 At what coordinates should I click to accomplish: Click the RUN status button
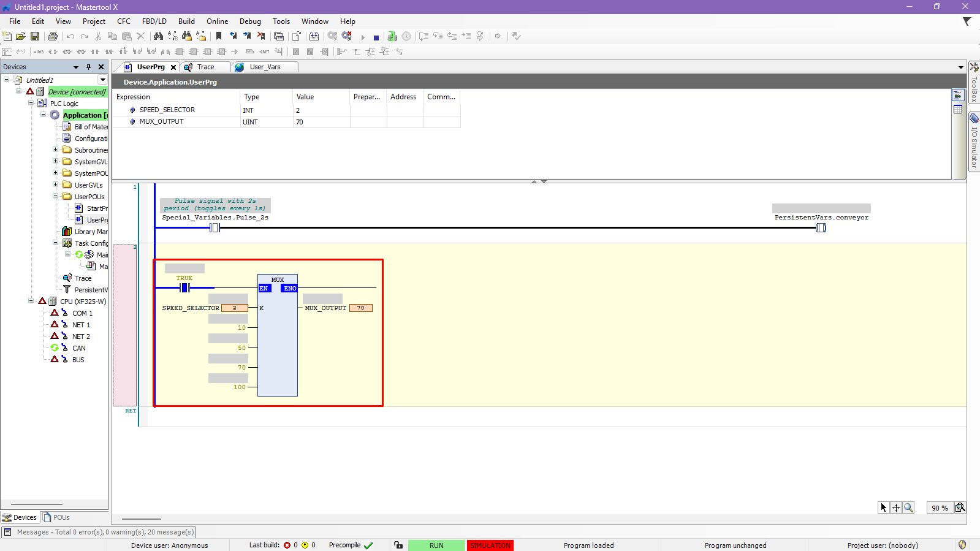coord(436,545)
